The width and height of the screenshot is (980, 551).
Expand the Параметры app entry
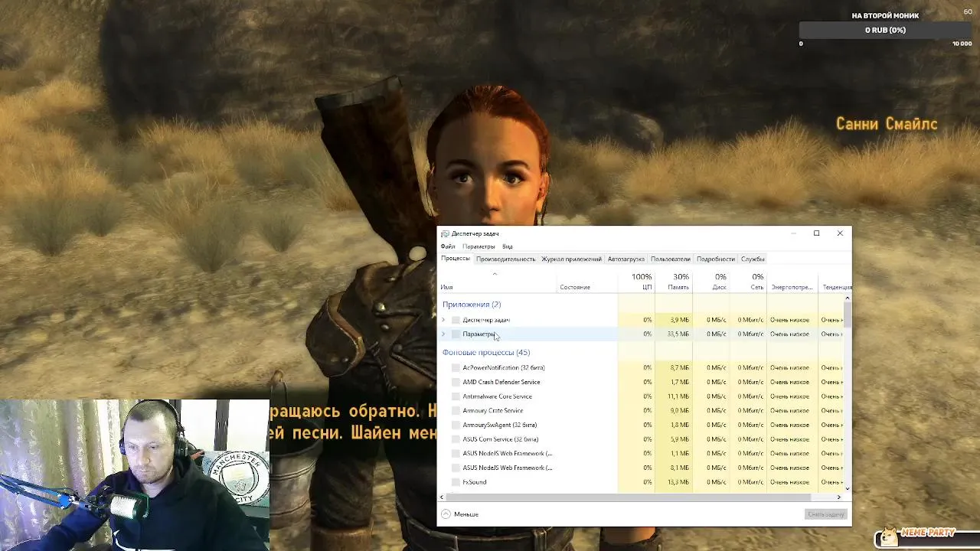[x=443, y=334]
